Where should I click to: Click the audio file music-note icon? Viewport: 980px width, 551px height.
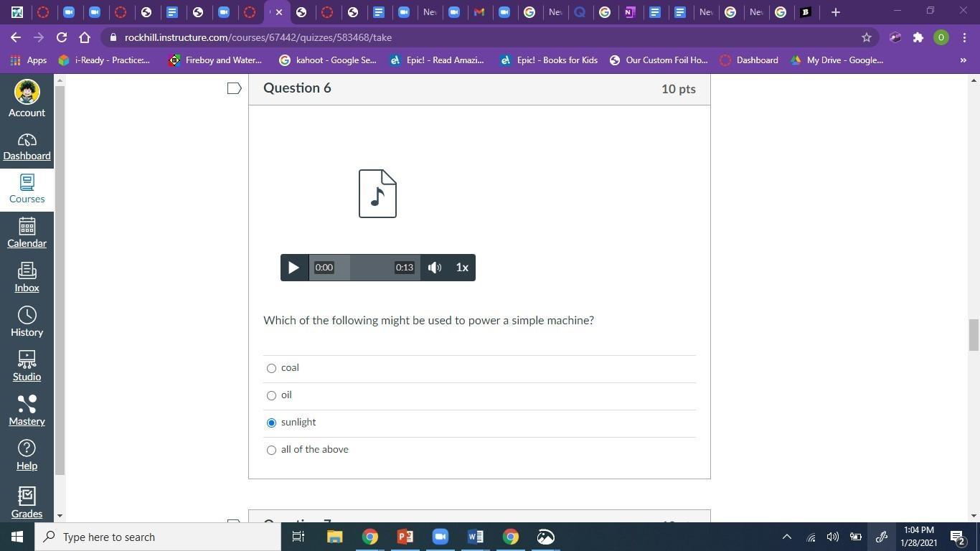pos(377,194)
